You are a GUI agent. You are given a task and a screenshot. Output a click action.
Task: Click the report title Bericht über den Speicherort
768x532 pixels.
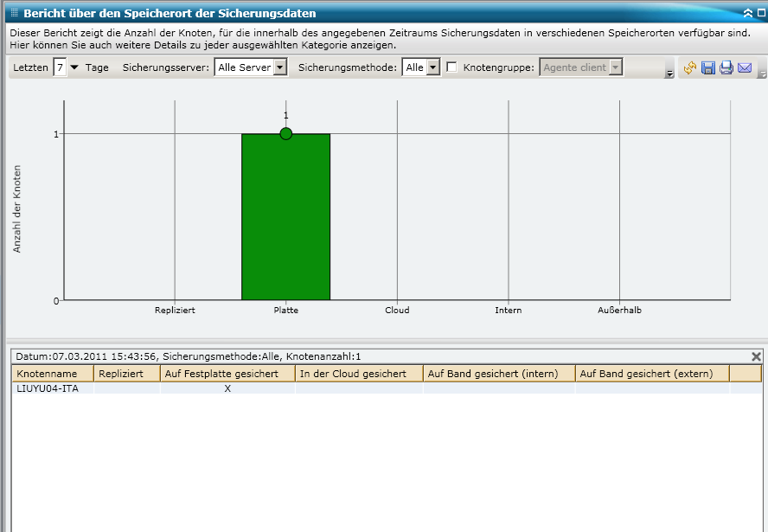click(170, 13)
